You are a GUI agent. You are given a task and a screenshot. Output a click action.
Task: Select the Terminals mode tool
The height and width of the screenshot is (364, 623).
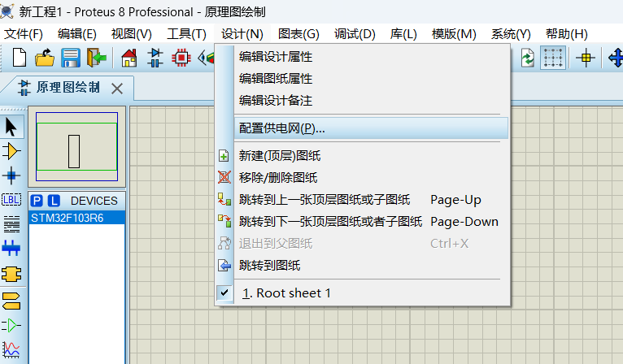coord(11,301)
